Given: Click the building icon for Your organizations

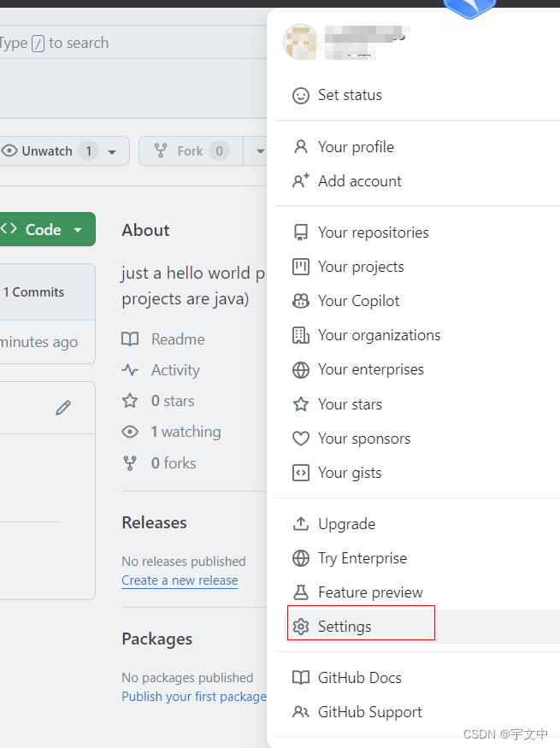Looking at the screenshot, I should click(x=300, y=335).
